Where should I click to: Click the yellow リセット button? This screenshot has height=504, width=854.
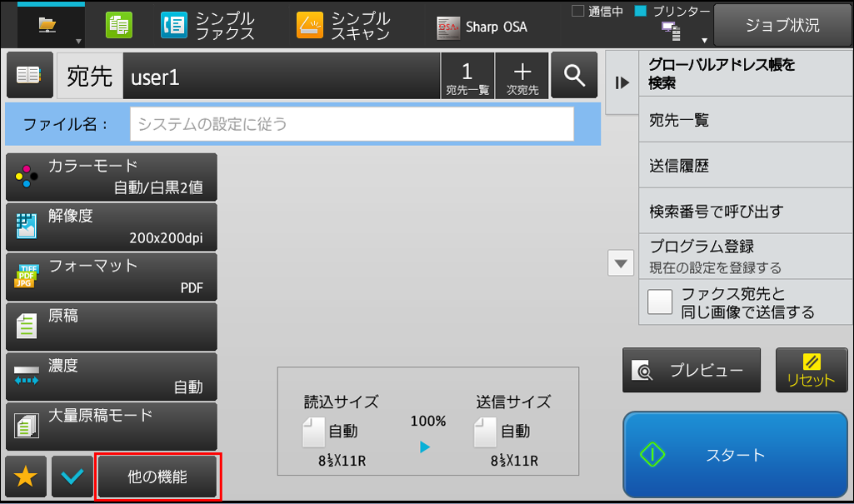pos(812,370)
